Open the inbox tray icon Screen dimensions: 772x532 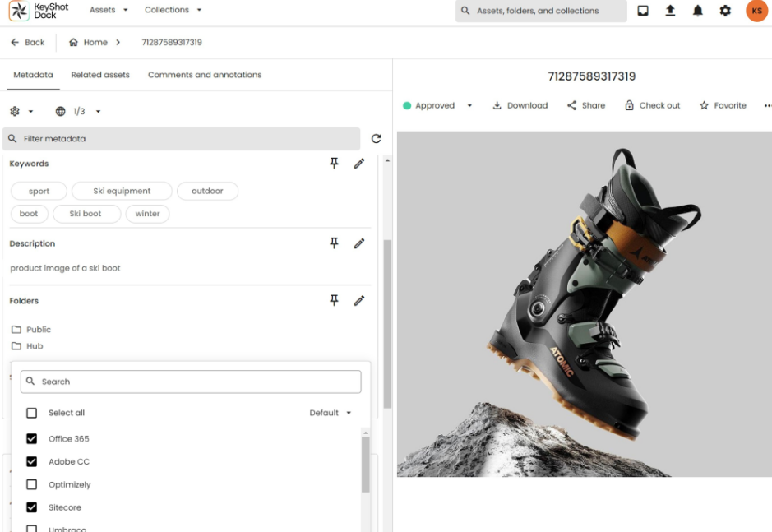(643, 11)
